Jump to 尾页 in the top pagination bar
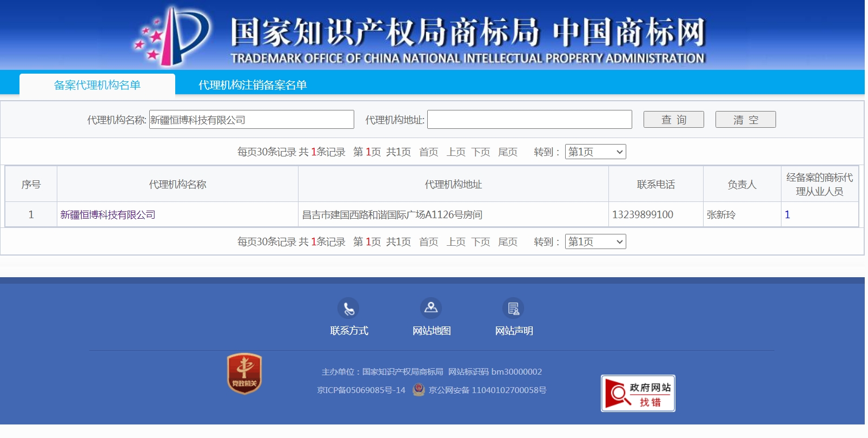Screen dimensions: 868x438 click(x=508, y=152)
